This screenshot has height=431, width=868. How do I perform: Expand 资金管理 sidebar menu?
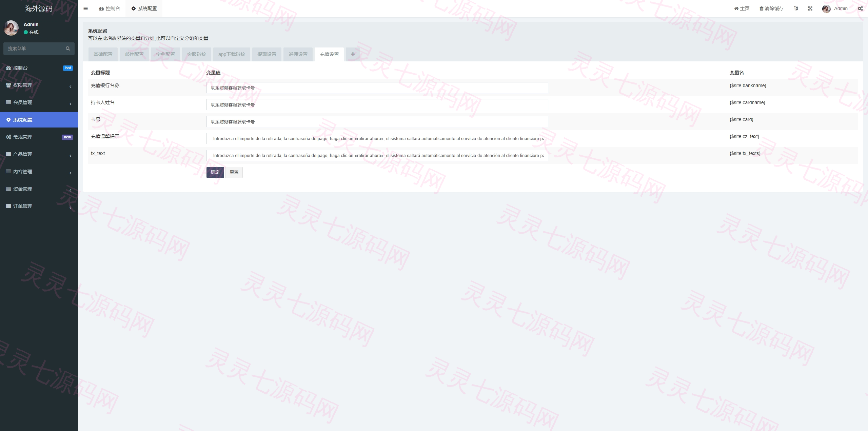pyautogui.click(x=39, y=189)
